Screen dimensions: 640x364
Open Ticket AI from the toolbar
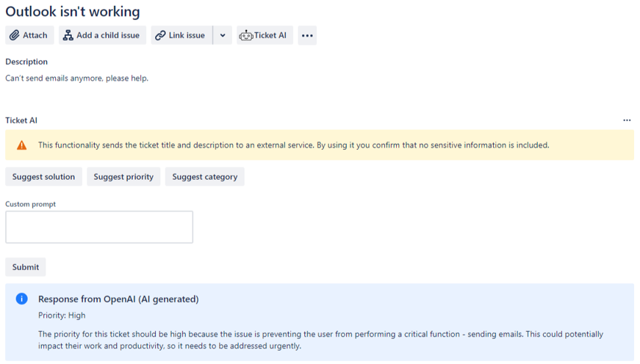[x=265, y=35]
